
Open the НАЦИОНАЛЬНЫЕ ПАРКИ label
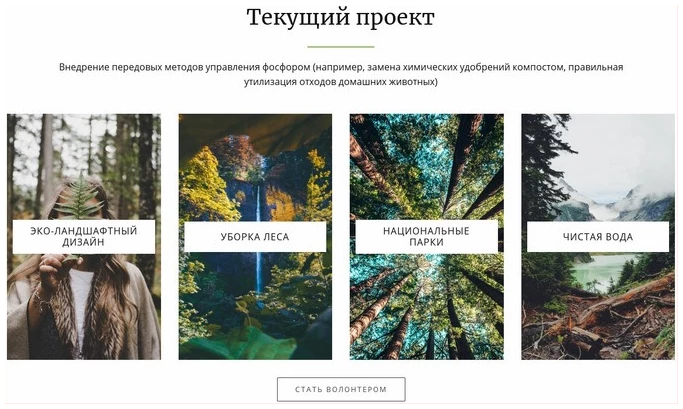tap(426, 237)
